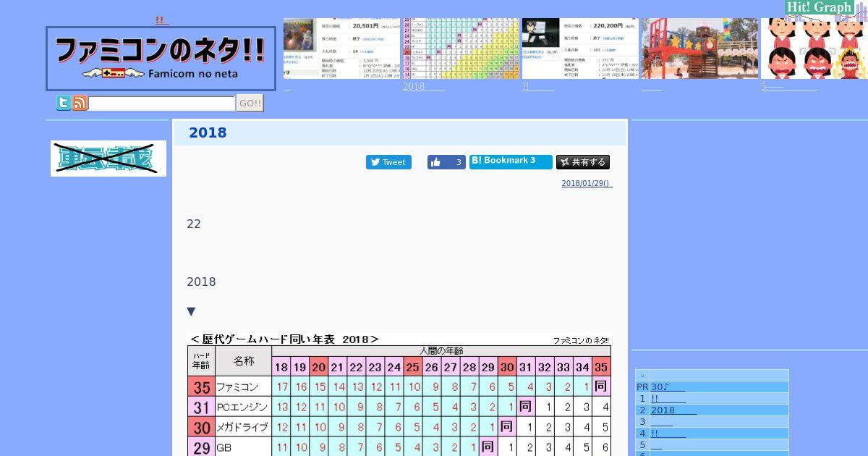The height and width of the screenshot is (456, 868).
Task: Open the 2018/01/29 date link
Action: point(587,183)
